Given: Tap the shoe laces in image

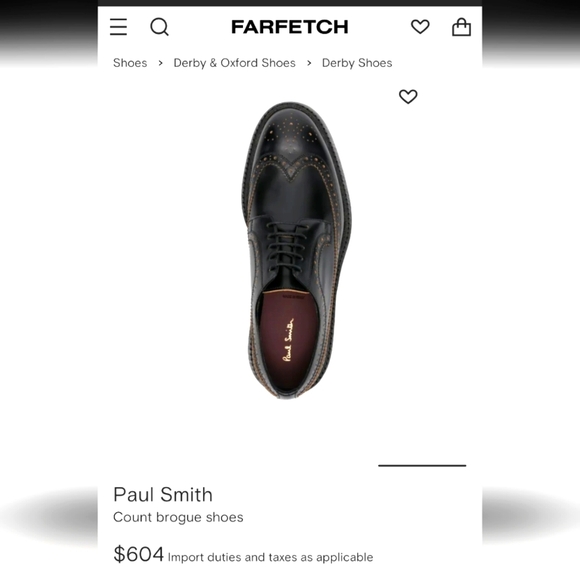Looking at the screenshot, I should point(285,246).
